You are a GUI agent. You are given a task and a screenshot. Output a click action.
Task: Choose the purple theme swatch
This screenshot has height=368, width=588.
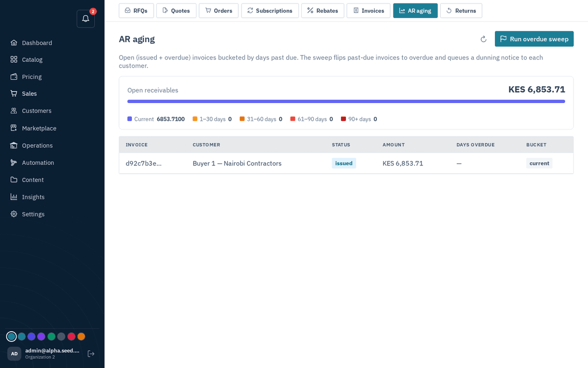[41, 337]
